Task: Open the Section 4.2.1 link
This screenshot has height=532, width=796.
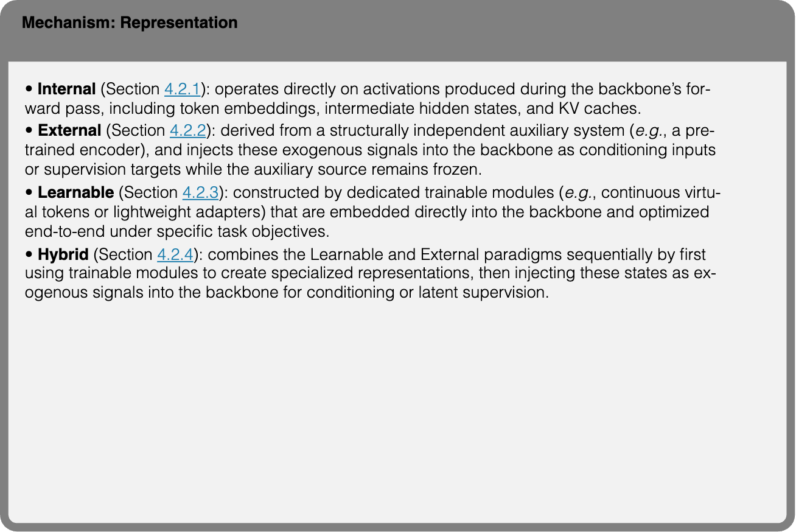Action: tap(182, 89)
